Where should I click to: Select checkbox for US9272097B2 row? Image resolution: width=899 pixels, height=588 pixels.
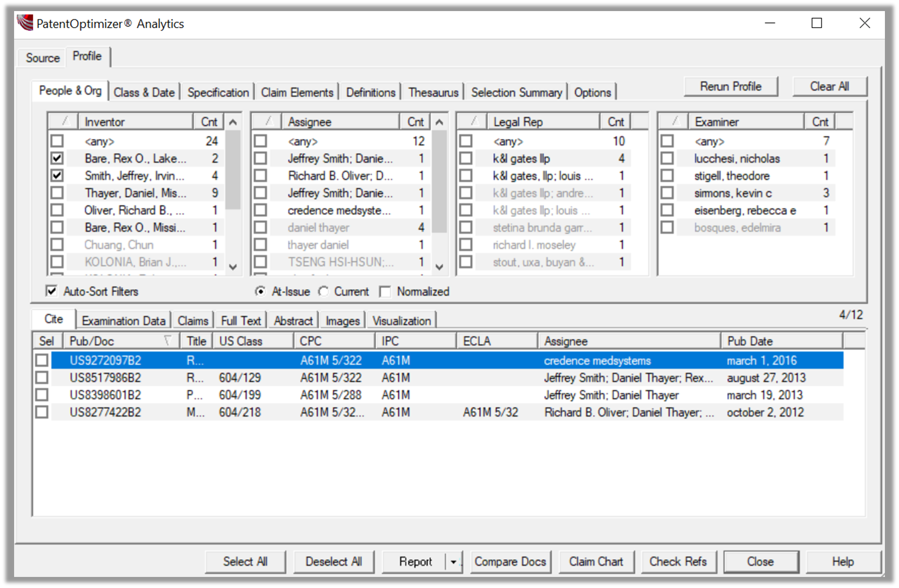click(42, 360)
